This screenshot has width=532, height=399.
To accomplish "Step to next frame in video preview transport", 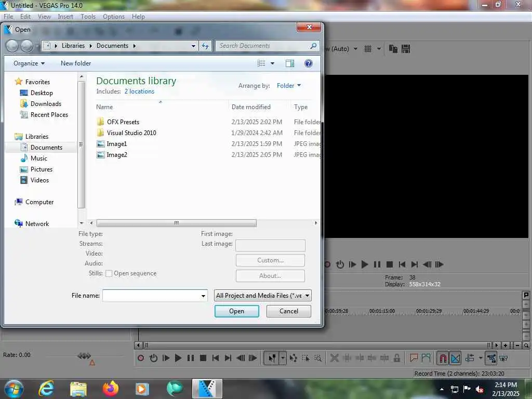I will point(440,264).
